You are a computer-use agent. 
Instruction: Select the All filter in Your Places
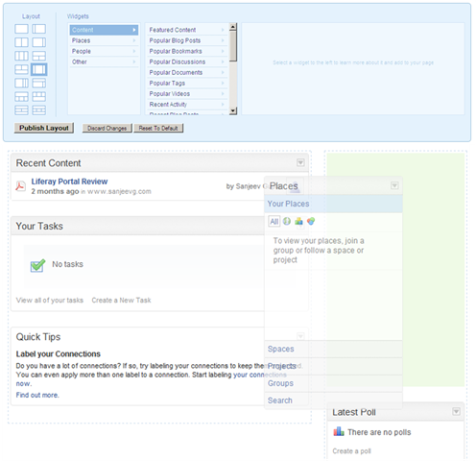274,221
